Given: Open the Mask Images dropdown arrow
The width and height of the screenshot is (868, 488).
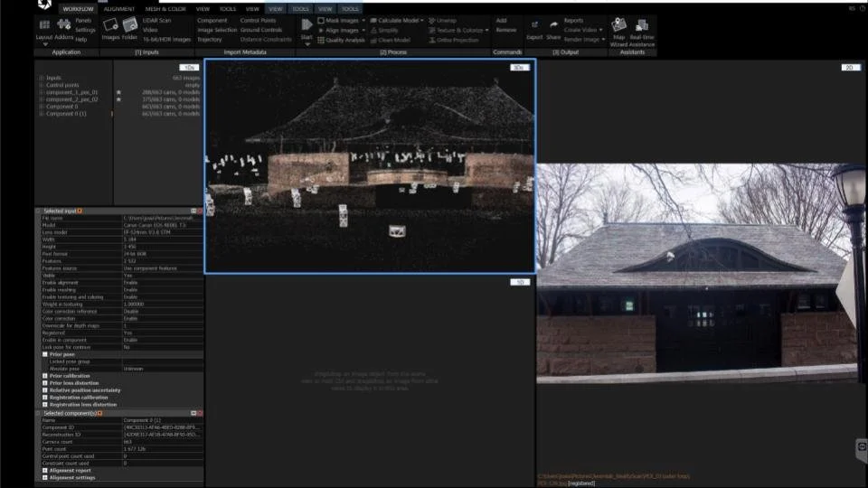Looking at the screenshot, I should (x=363, y=21).
